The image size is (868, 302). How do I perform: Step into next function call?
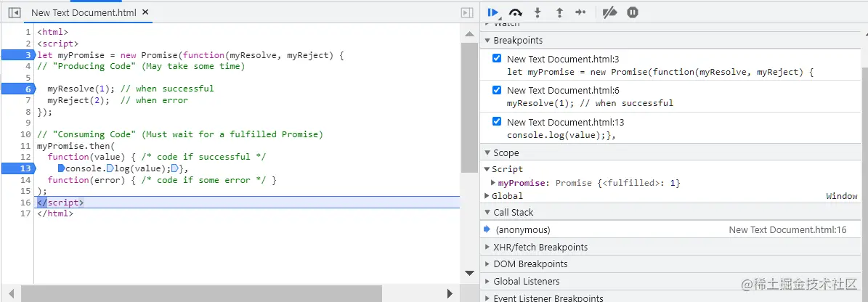(537, 12)
